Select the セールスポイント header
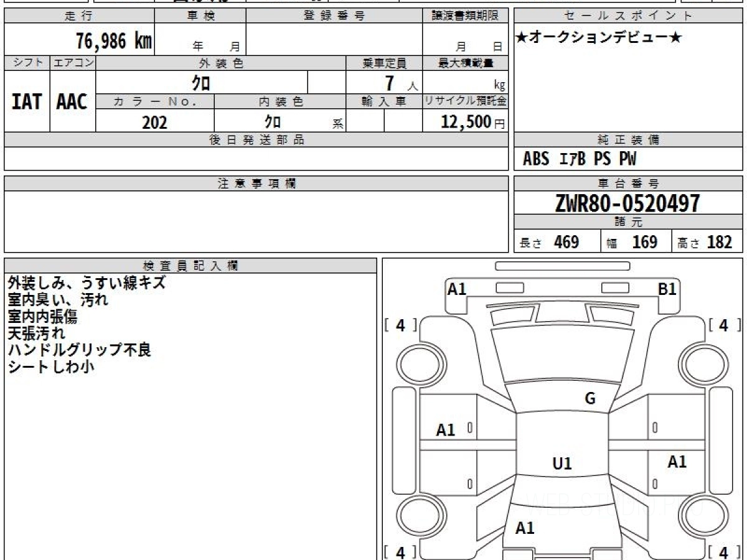The height and width of the screenshot is (560, 747). 629,16
